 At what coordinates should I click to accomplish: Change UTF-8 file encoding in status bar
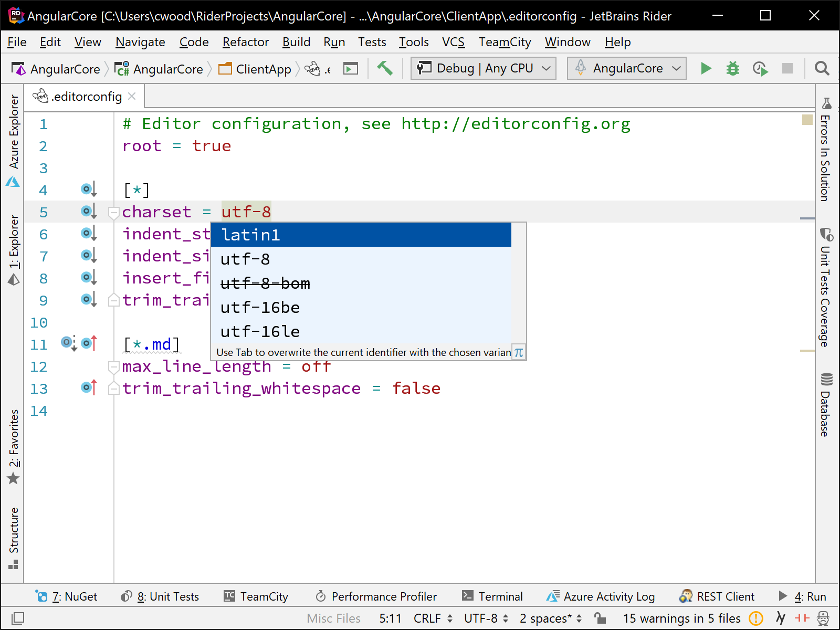coord(486,618)
